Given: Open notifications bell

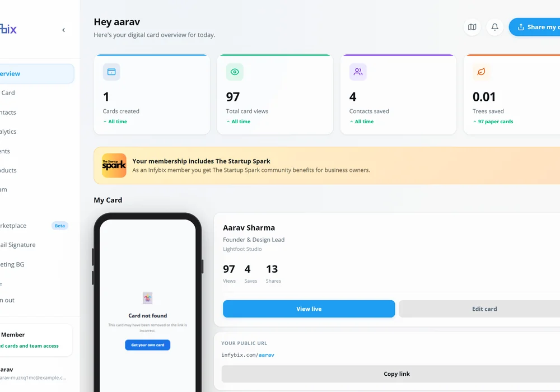Looking at the screenshot, I should [x=494, y=27].
